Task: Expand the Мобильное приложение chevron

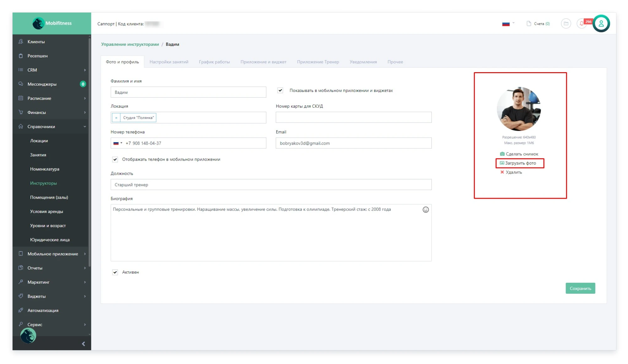Action: point(85,254)
